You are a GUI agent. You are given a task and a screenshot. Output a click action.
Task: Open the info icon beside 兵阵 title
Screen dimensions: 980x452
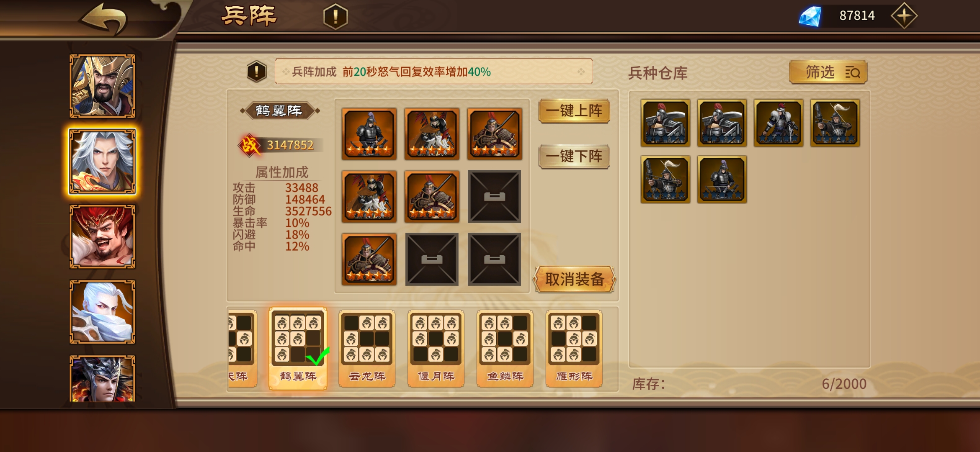[x=335, y=17]
